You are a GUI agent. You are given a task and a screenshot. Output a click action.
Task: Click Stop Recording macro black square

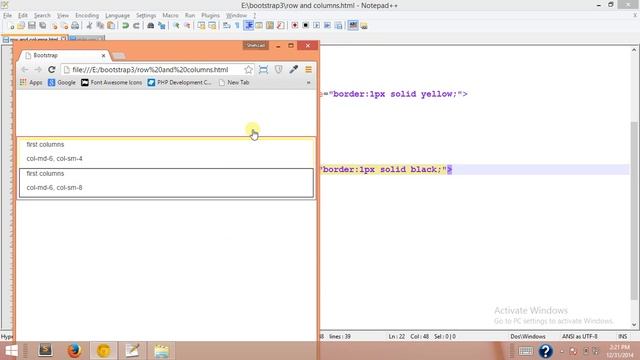click(305, 26)
